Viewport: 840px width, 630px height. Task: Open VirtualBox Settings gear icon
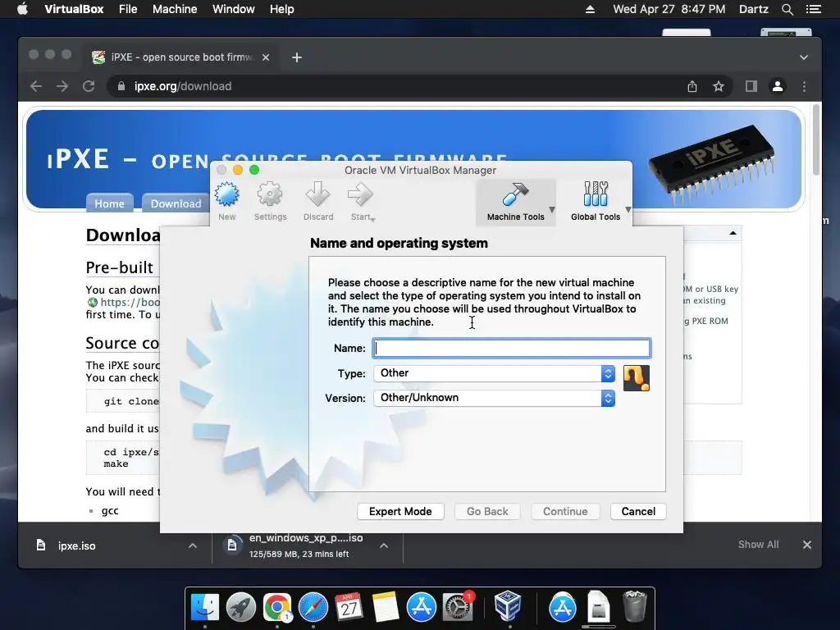click(x=270, y=194)
